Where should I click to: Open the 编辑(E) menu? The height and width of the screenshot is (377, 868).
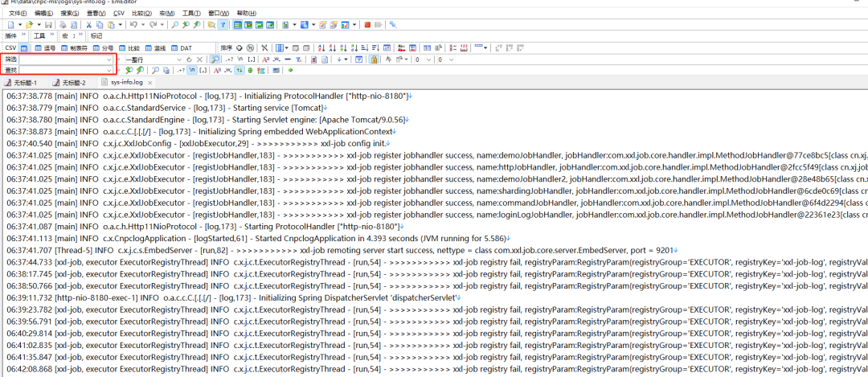click(43, 14)
